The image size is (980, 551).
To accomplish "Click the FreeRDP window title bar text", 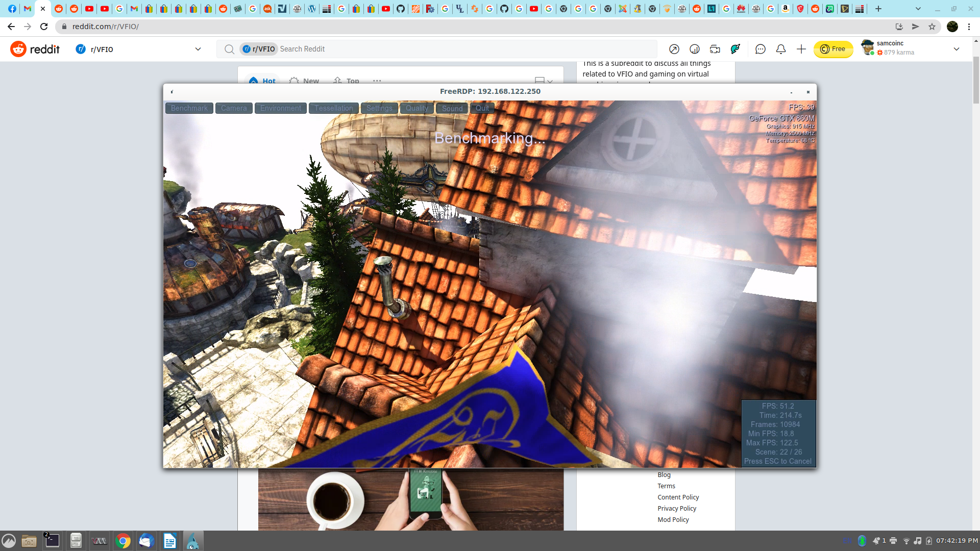I will [x=490, y=91].
